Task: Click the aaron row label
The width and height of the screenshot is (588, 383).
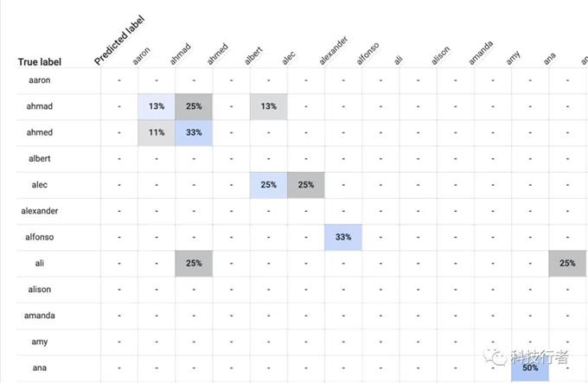Action: tap(40, 80)
